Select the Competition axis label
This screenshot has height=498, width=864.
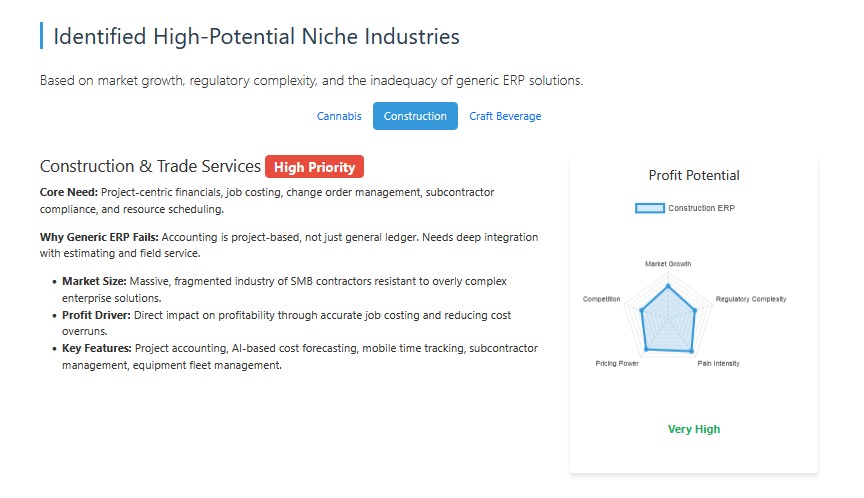pyautogui.click(x=602, y=299)
